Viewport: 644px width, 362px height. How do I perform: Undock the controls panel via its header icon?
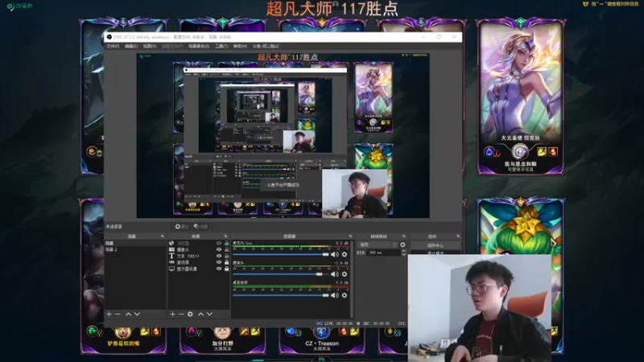(458, 237)
